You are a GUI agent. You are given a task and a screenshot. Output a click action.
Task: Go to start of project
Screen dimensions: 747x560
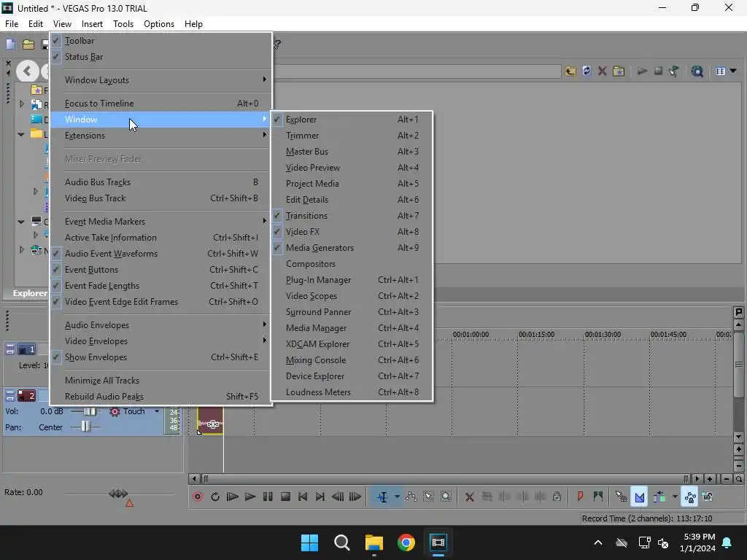303,497
